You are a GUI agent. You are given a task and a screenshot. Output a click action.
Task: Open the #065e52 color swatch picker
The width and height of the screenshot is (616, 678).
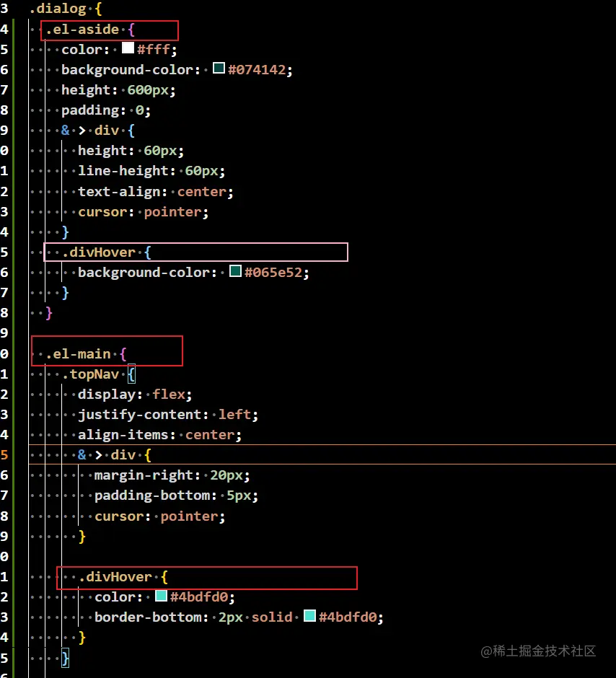point(235,271)
